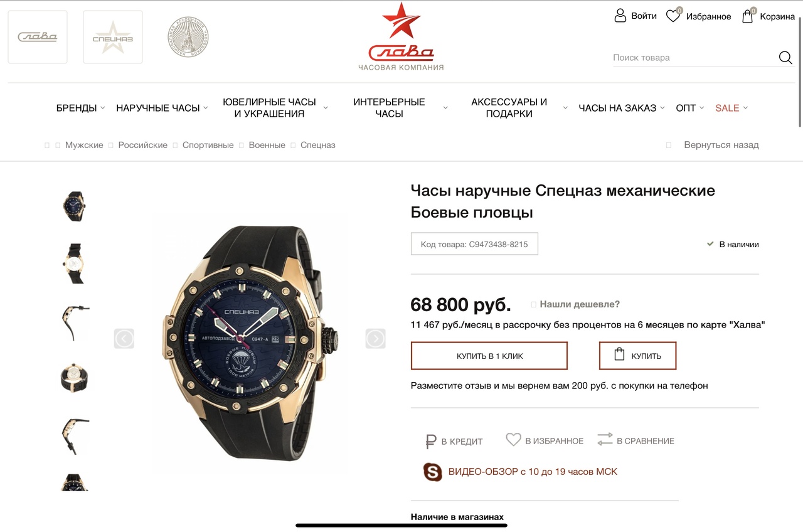Open АКСЕССУАРЫ И ПОДАРКИ menu item
This screenshot has height=532, width=803.
[x=509, y=108]
